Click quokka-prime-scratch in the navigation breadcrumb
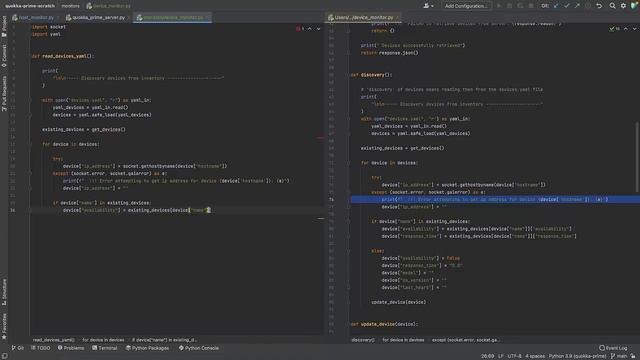Viewport: 640px width, 360px height. 30,6
